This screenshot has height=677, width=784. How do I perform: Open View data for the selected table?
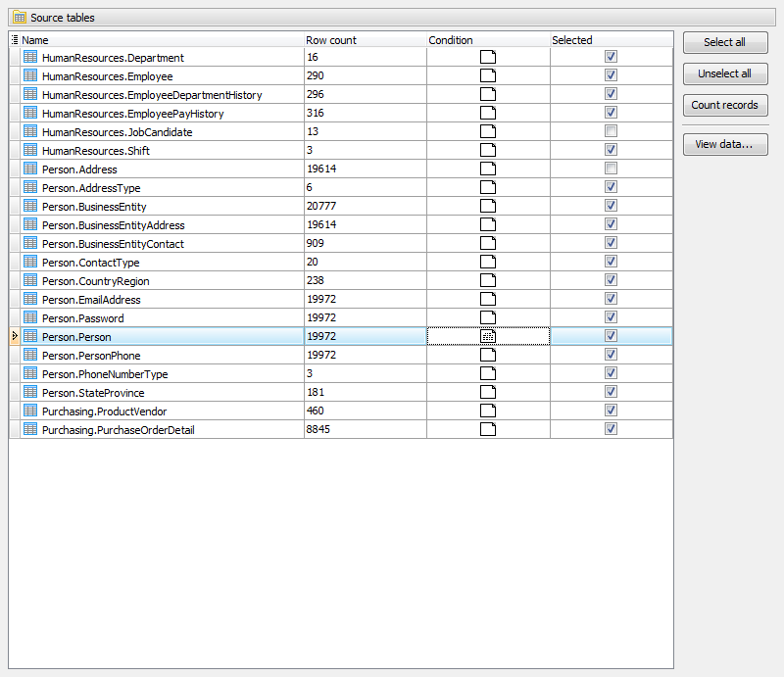pos(725,144)
